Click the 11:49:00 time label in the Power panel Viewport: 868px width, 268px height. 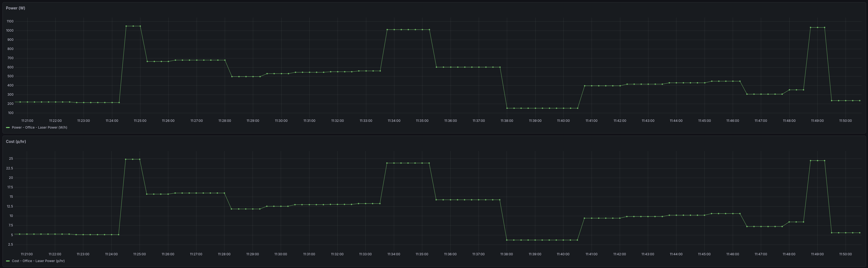point(817,121)
